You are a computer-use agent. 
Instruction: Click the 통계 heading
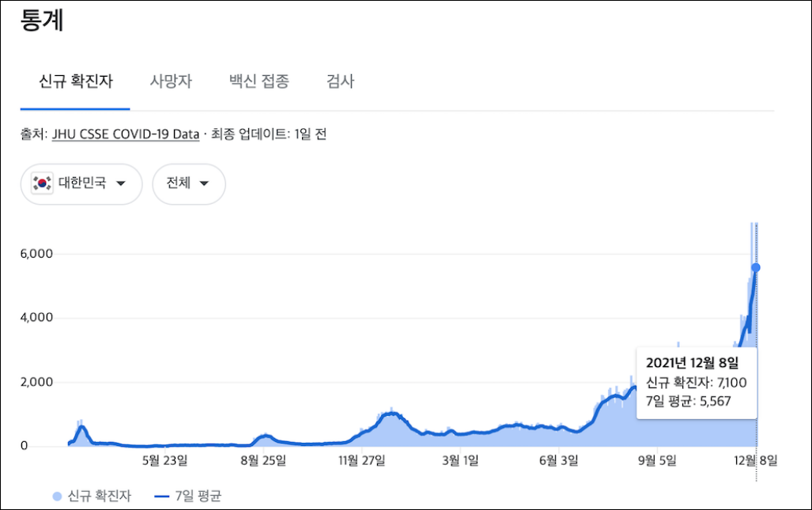42,21
